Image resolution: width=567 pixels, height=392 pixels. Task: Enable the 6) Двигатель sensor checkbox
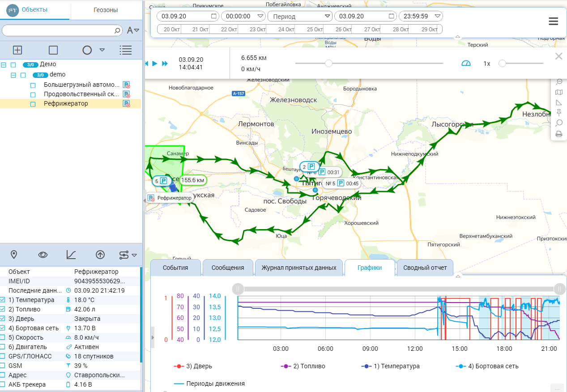coord(3,347)
